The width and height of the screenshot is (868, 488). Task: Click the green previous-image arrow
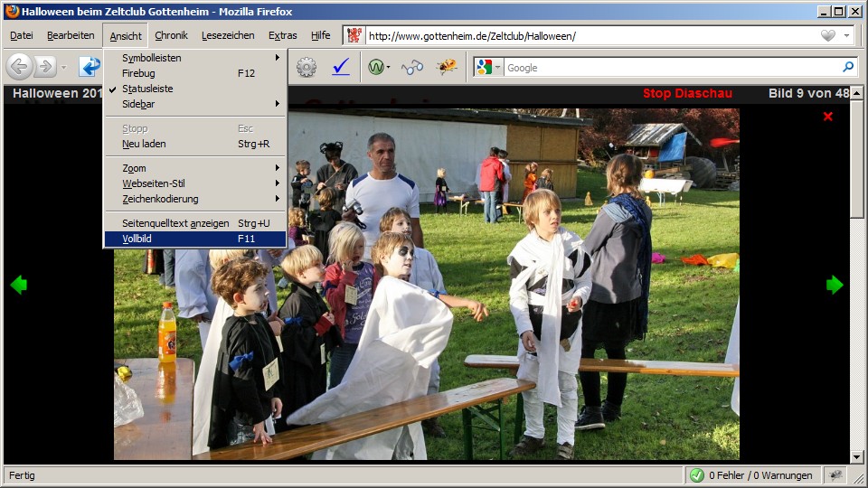click(19, 286)
